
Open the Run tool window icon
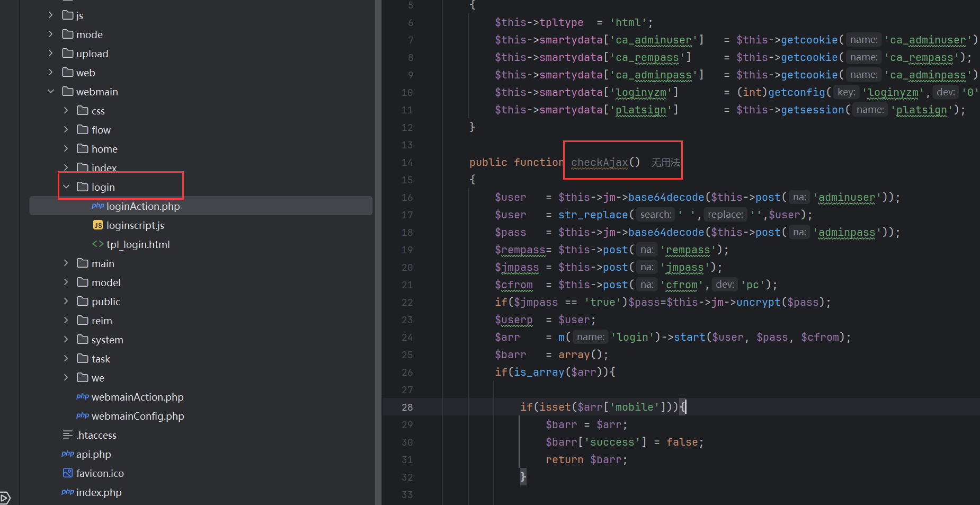pyautogui.click(x=5, y=498)
